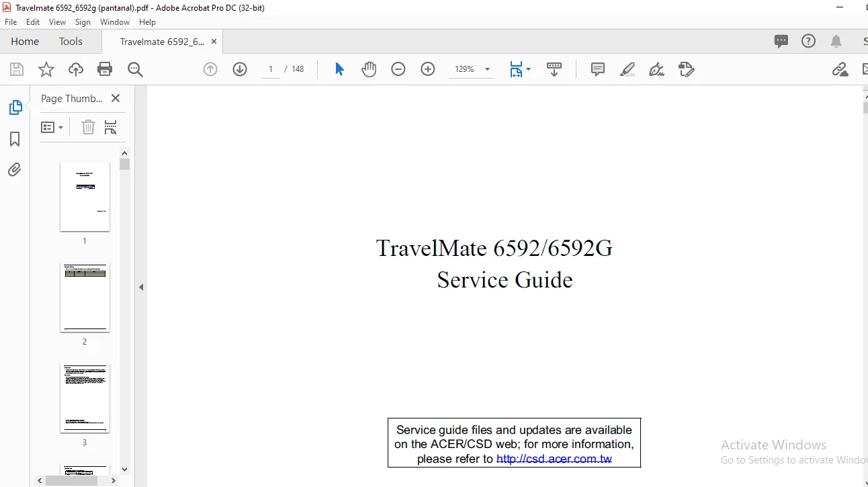Open the Bookmarks sidebar panel
The height and width of the screenshot is (487, 868).
pos(15,139)
